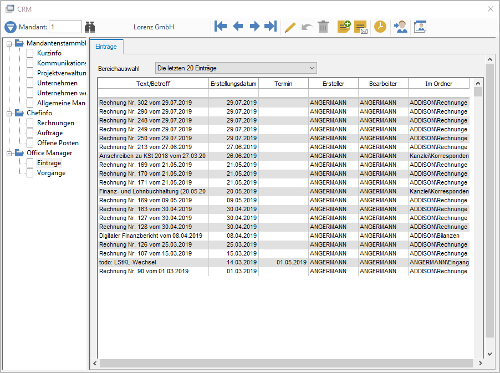Image resolution: width=500 pixels, height=373 pixels.
Task: Select row Digitaler Finanzbericht vom 08.04.2019
Action: [x=284, y=236]
